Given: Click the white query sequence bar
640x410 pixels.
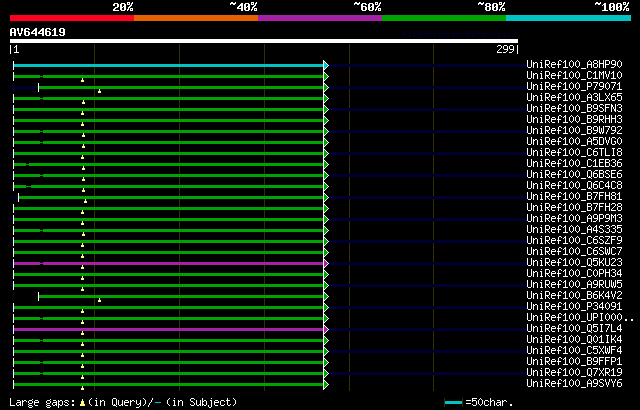Looking at the screenshot, I should pyautogui.click(x=264, y=41).
